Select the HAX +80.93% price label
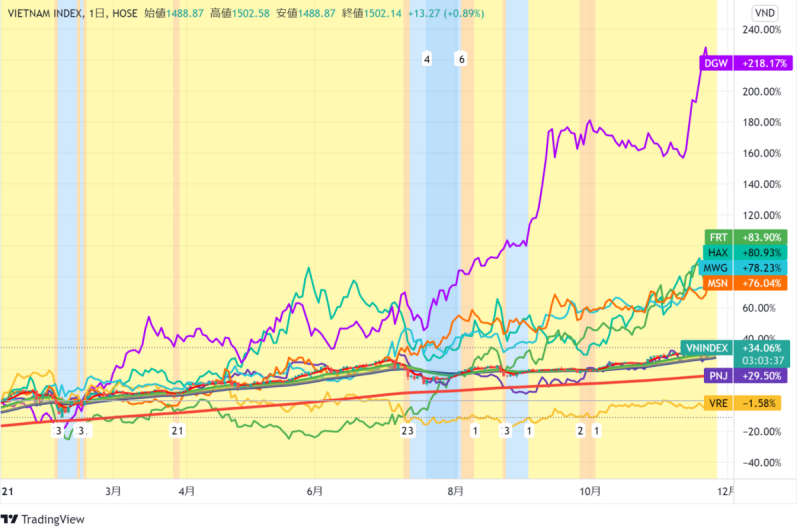Viewport: 800px width, 531px height. 745,252
